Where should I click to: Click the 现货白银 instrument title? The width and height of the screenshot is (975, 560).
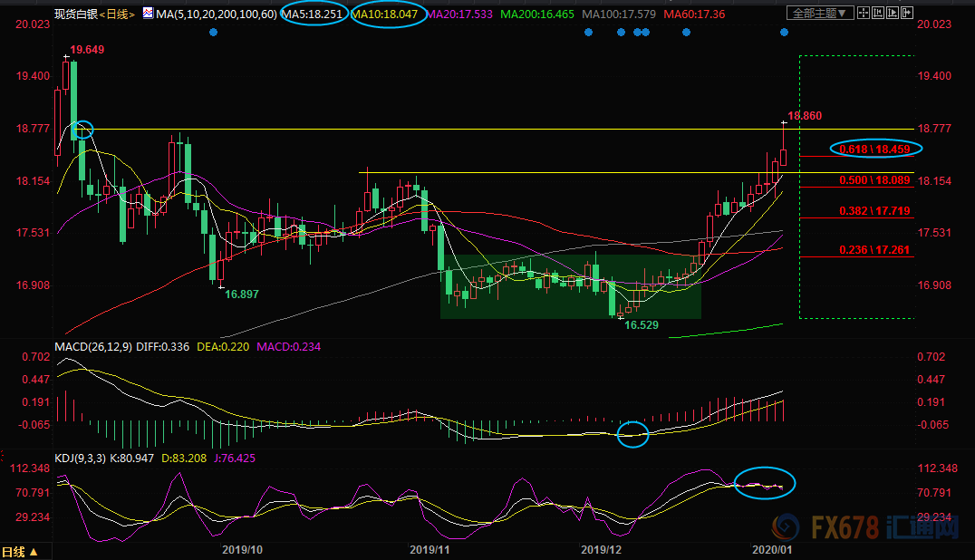[x=74, y=14]
